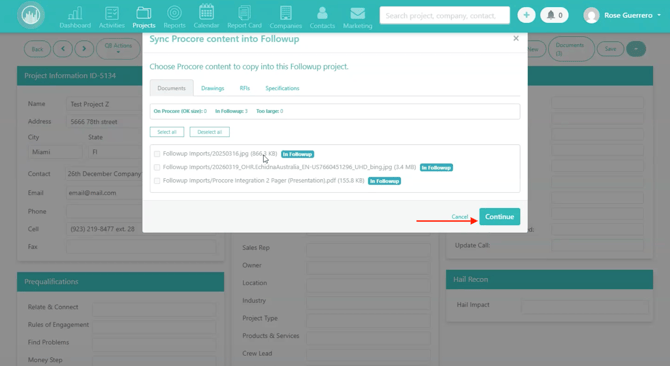The height and width of the screenshot is (366, 670).
Task: Switch to the RFIs tab
Action: [x=244, y=88]
